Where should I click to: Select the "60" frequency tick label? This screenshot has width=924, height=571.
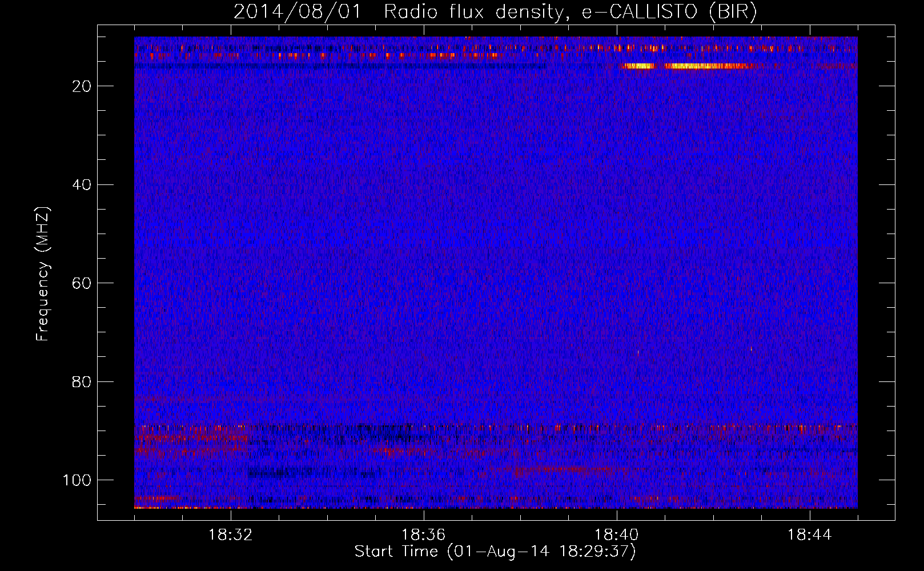[x=82, y=283]
